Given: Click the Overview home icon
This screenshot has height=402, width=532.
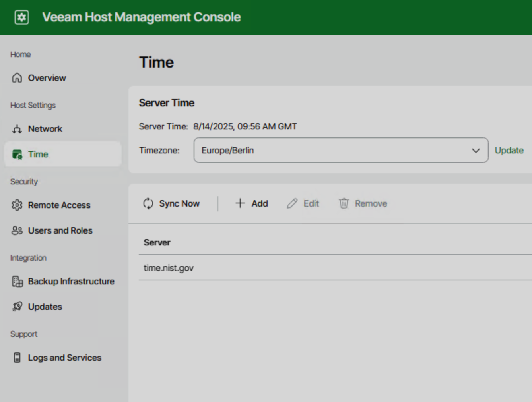Looking at the screenshot, I should (17, 78).
